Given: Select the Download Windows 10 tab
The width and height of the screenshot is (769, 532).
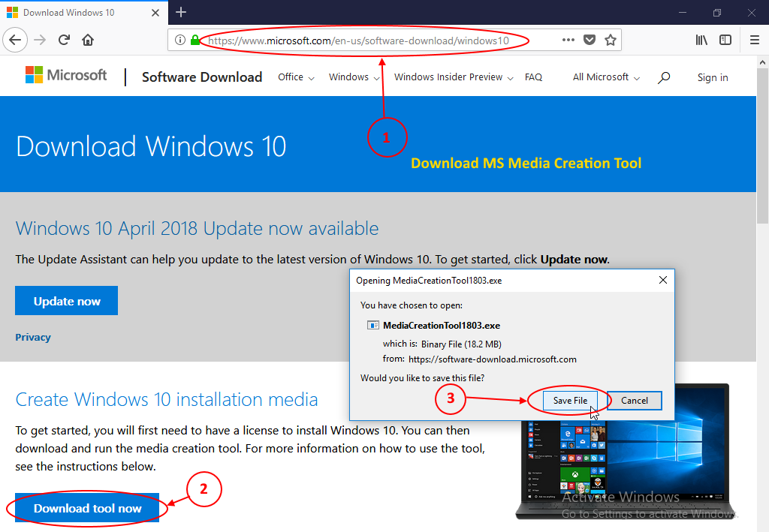Looking at the screenshot, I should (x=84, y=12).
